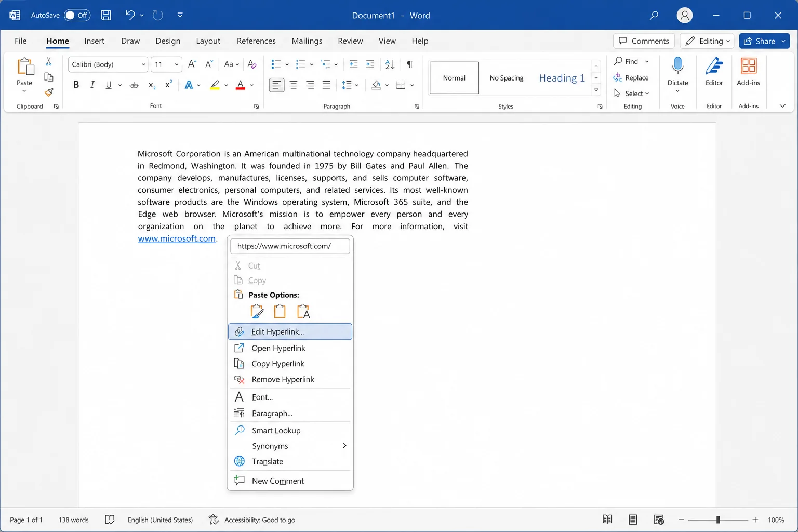Toggle show paragraph marks pilcrow

coord(410,64)
